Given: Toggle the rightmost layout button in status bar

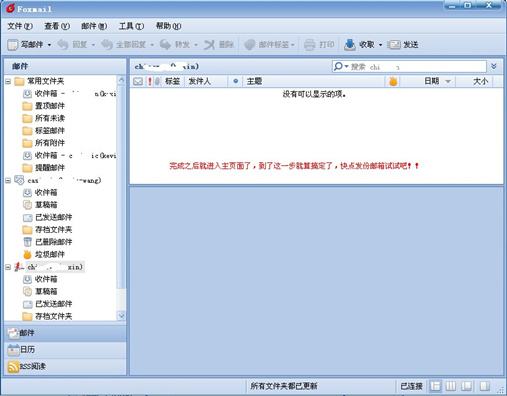Looking at the screenshot, I should [x=485, y=386].
